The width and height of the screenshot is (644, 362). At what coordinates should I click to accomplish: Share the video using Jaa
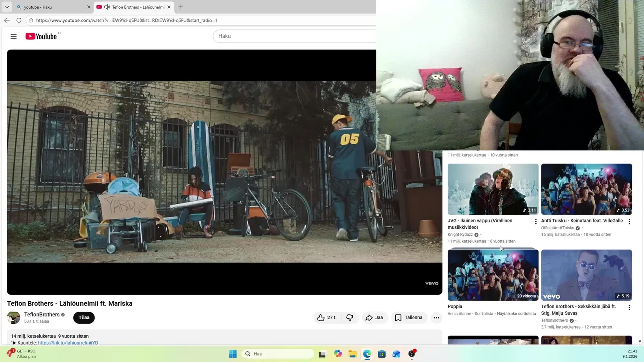tap(374, 318)
